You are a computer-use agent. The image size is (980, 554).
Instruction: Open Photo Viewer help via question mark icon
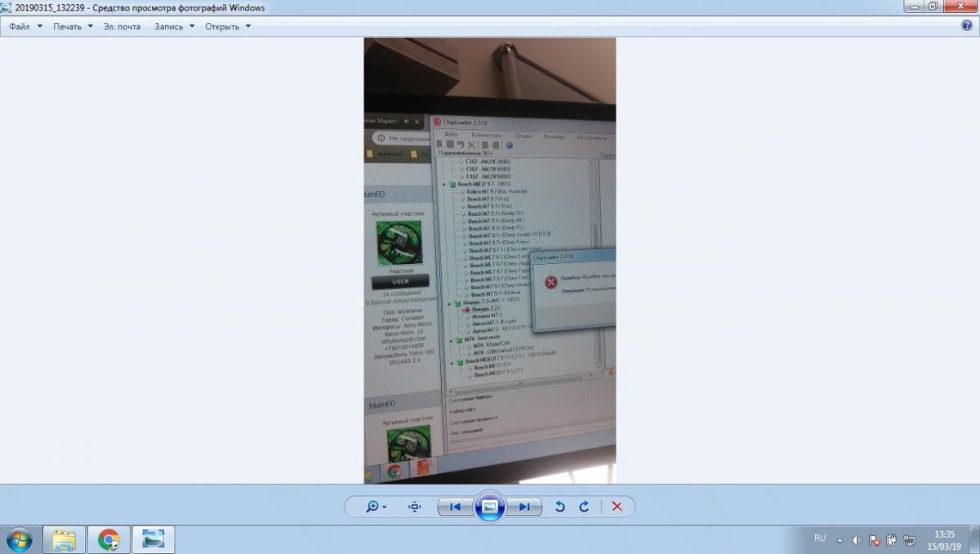pyautogui.click(x=967, y=26)
